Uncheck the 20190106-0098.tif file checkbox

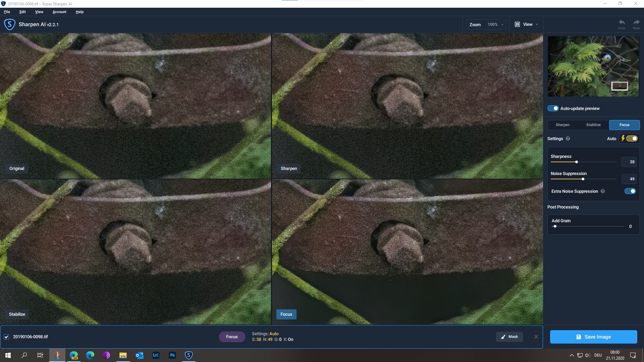point(6,337)
